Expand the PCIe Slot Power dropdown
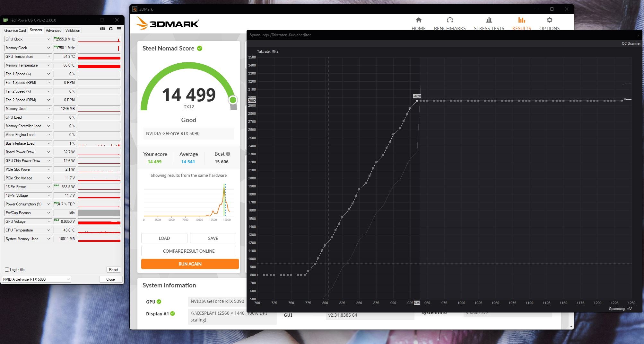 tap(48, 169)
